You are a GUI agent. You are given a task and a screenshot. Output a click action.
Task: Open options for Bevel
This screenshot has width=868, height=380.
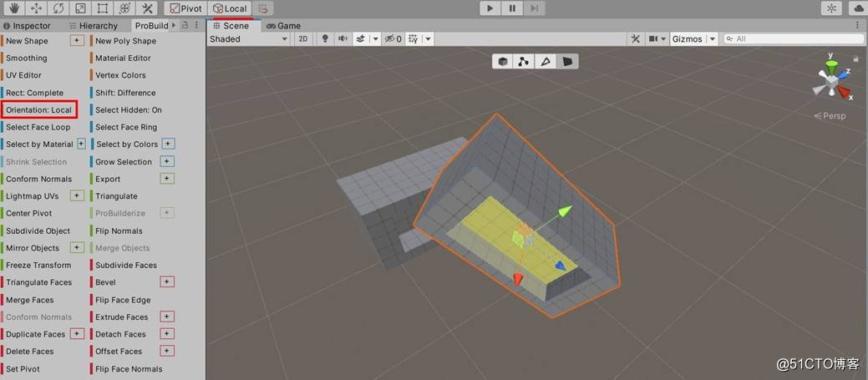tap(167, 282)
